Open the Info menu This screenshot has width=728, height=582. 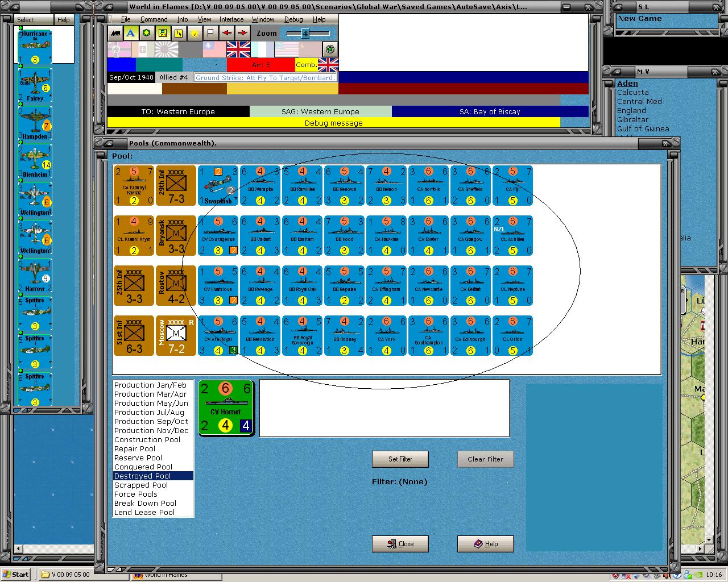coord(183,19)
